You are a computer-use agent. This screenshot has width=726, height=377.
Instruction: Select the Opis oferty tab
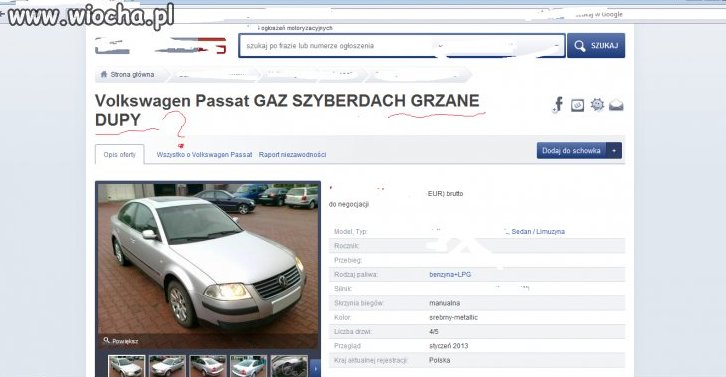coord(119,154)
